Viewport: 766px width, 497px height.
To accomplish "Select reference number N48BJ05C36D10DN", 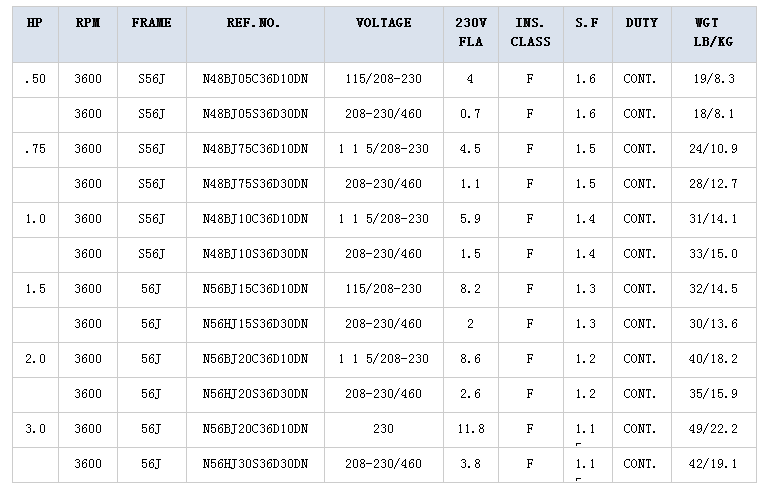I will tap(255, 79).
